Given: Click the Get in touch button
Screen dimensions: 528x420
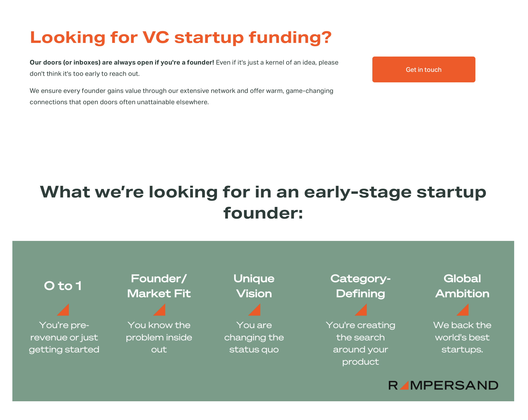Looking at the screenshot, I should coord(423,69).
